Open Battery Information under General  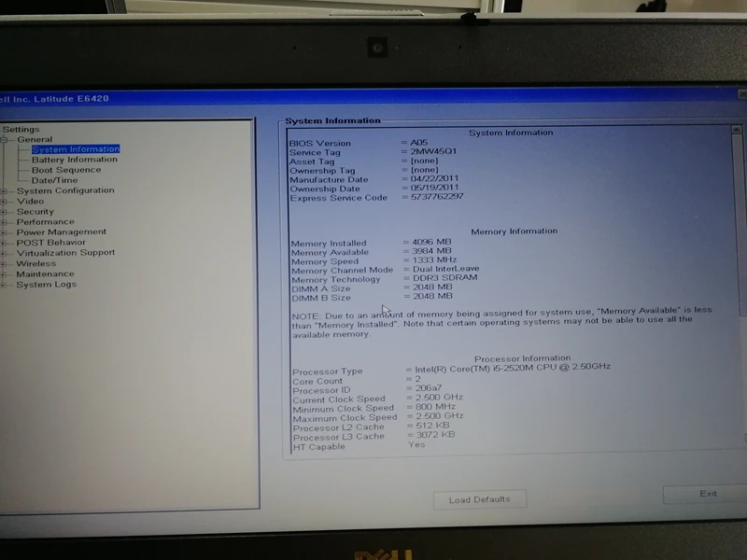75,160
